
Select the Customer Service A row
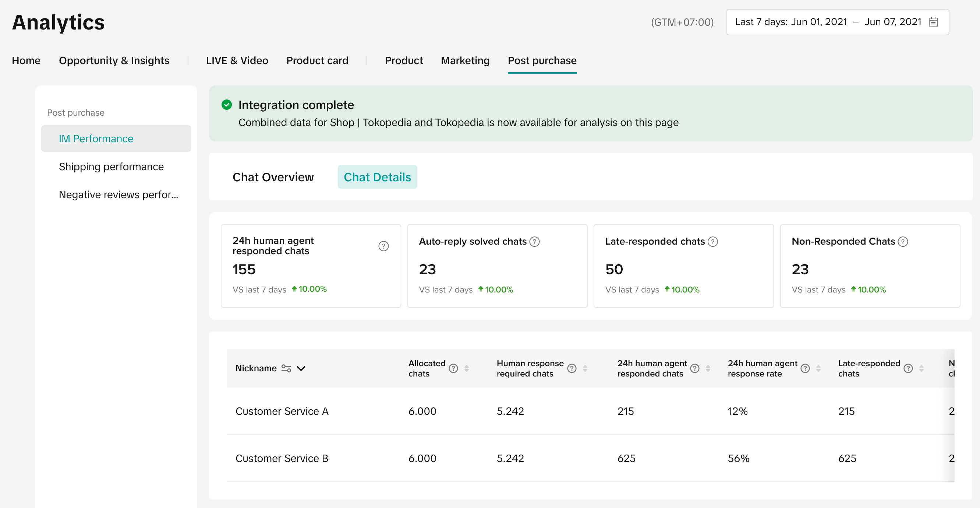(x=282, y=411)
